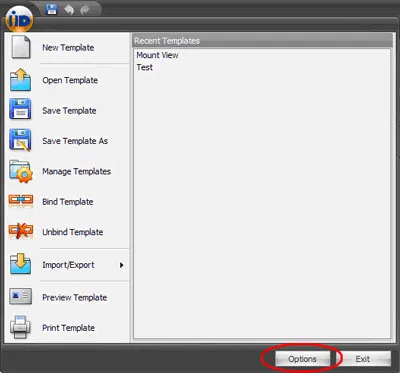Screen dimensions: 400x373
Task: Click the New Template blank page icon
Action: click(x=21, y=48)
